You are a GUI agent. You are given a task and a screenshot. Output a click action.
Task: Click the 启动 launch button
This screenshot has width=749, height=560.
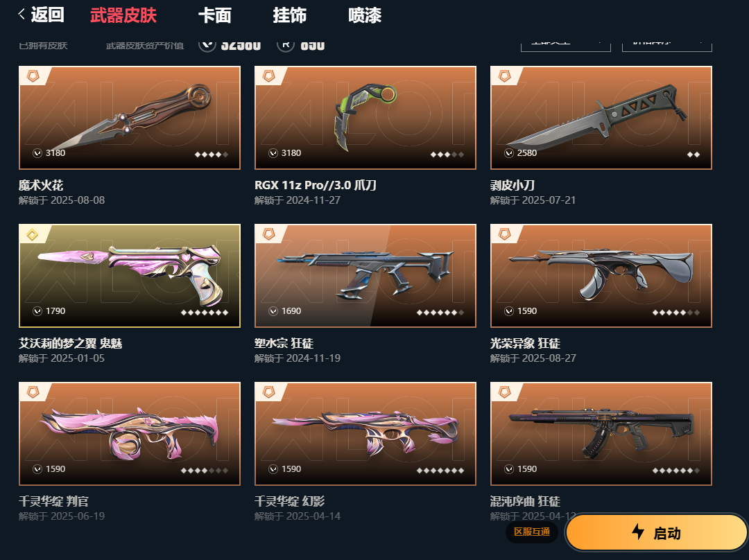click(x=656, y=532)
